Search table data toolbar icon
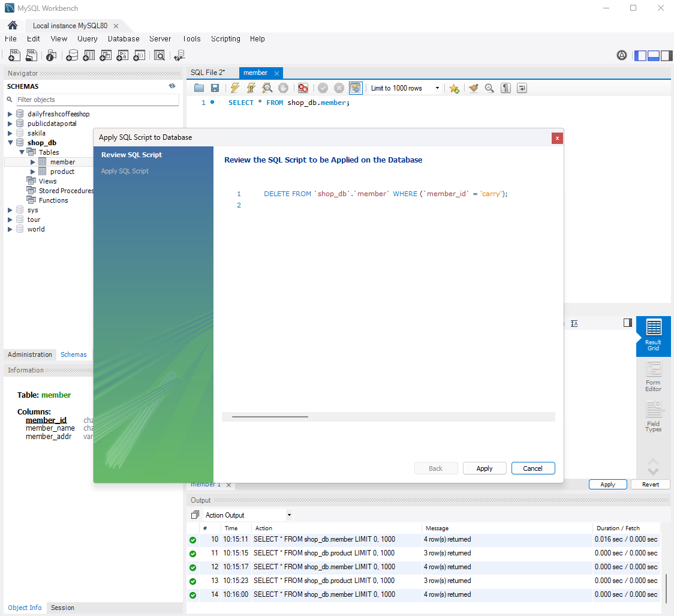The width and height of the screenshot is (674, 616). (x=160, y=55)
